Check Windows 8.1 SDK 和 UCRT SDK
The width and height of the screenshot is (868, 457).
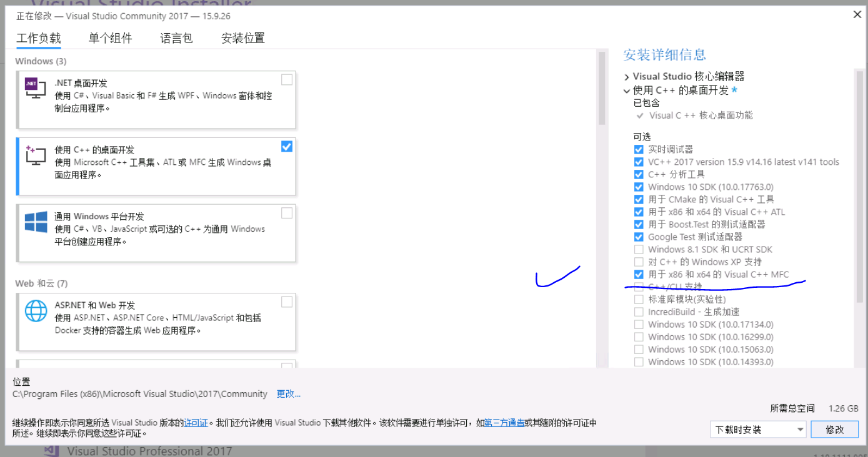coord(639,249)
